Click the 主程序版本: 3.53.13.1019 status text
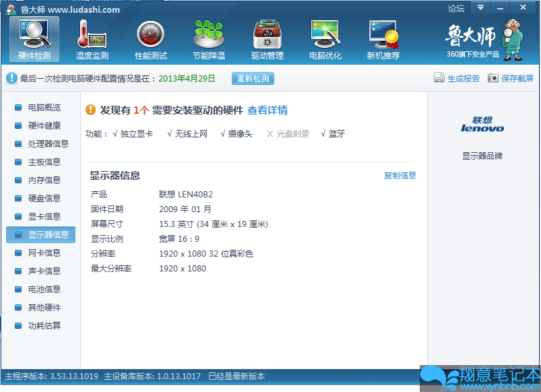This screenshot has height=392, width=541. click(51, 376)
